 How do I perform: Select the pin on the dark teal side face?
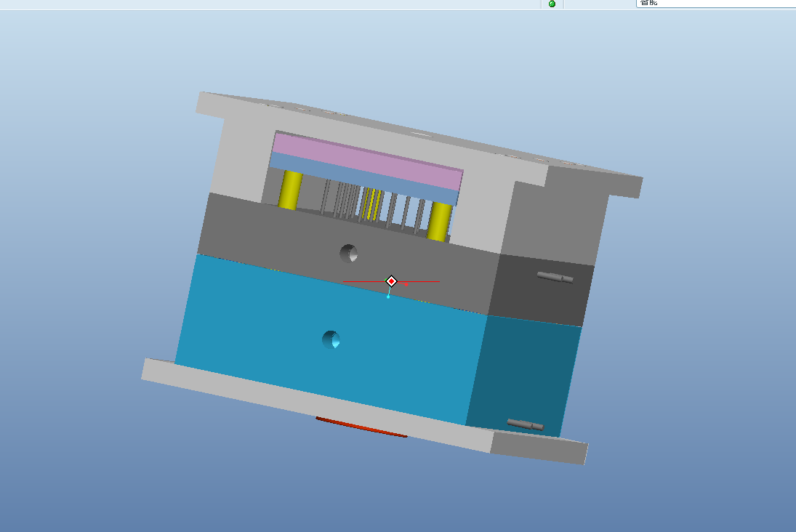click(526, 424)
